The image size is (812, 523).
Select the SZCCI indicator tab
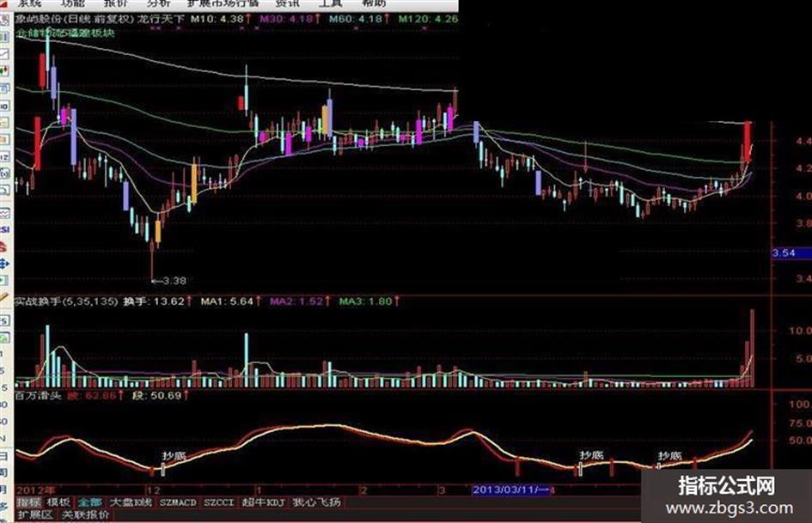219,502
